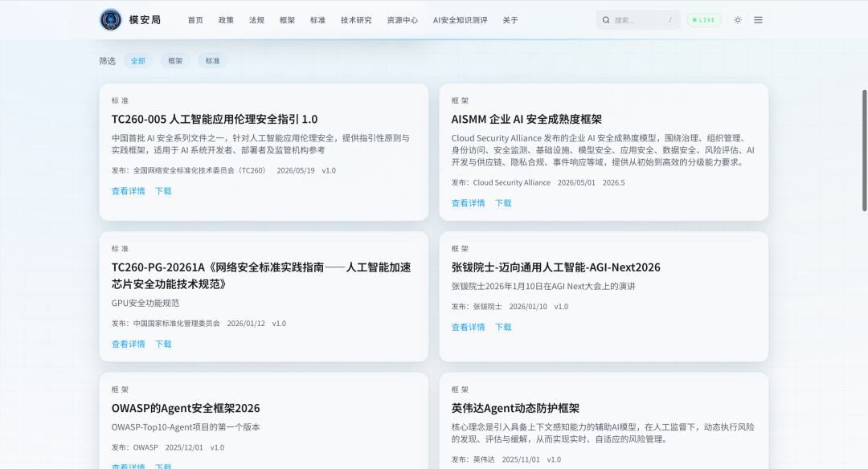Click the 筛选 filter label
The width and height of the screenshot is (868, 469).
(x=108, y=61)
